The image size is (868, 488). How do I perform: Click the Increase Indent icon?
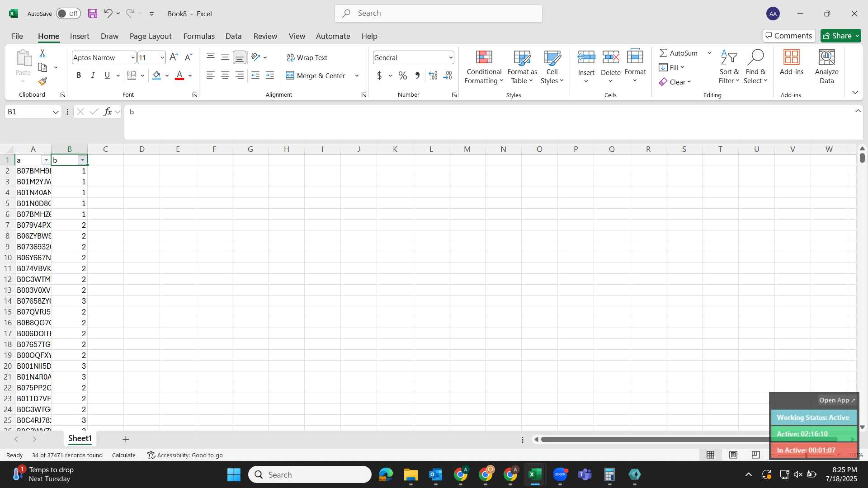pyautogui.click(x=270, y=75)
